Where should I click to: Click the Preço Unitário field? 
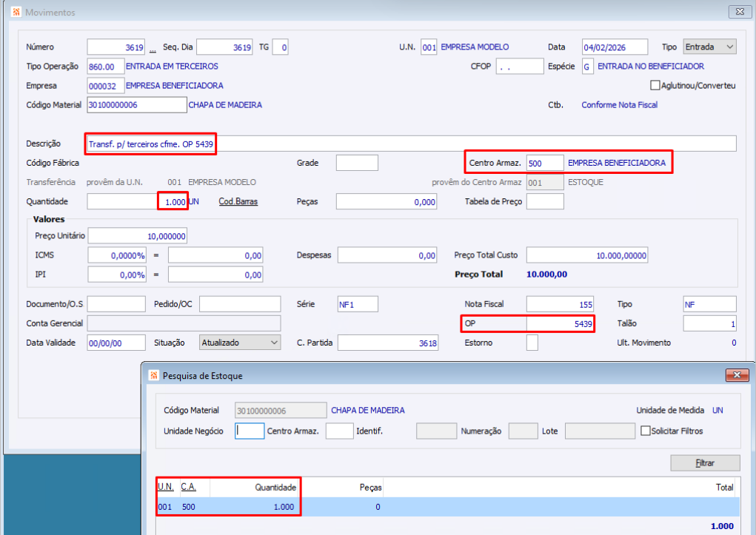click(x=138, y=236)
